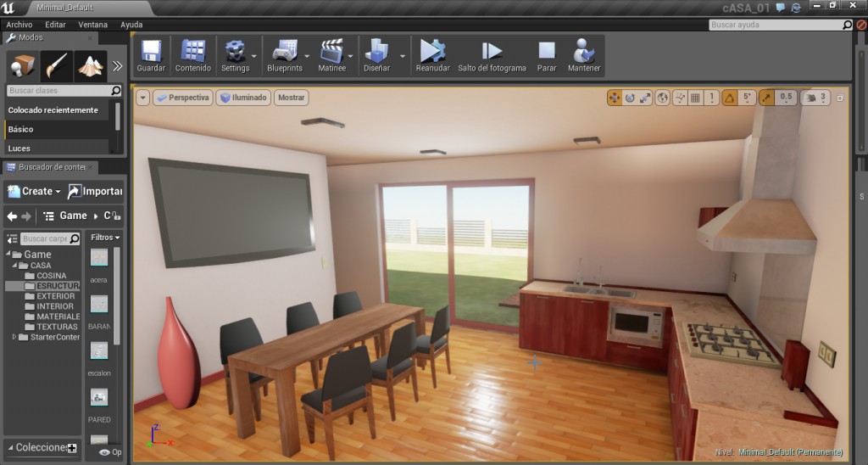The image size is (868, 465).
Task: Open rotation snap 5° dropdown
Action: (x=747, y=98)
